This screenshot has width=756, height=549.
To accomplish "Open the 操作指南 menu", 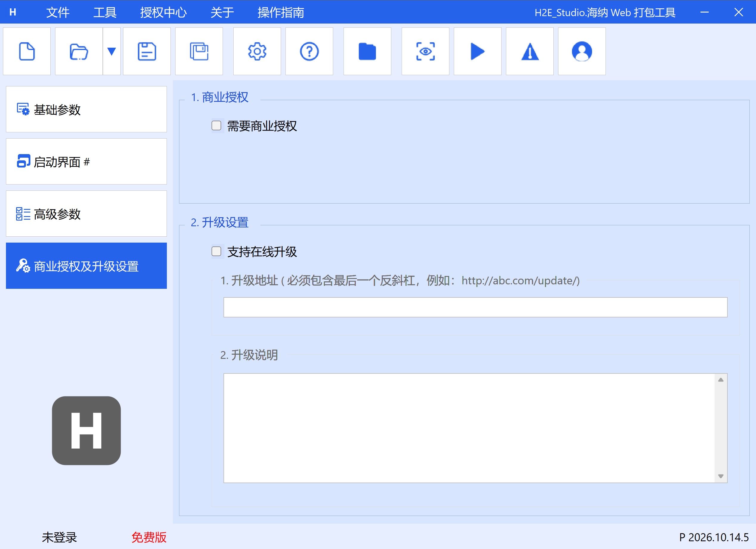I will (x=281, y=12).
